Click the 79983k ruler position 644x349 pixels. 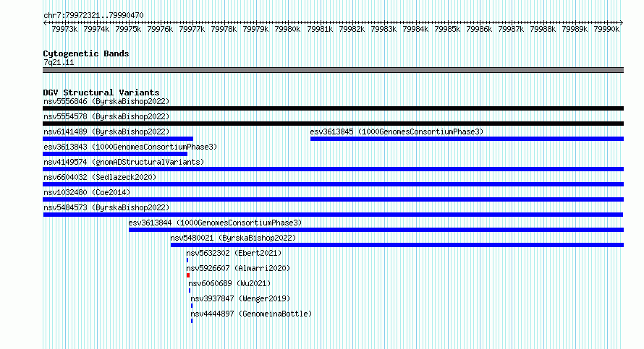[x=384, y=29]
